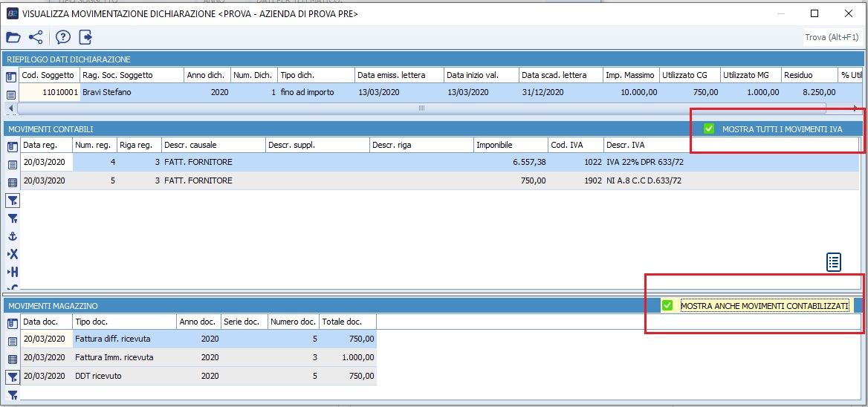This screenshot has width=868, height=407.
Task: Open the folder icon in the toolbar
Action: click(x=13, y=38)
